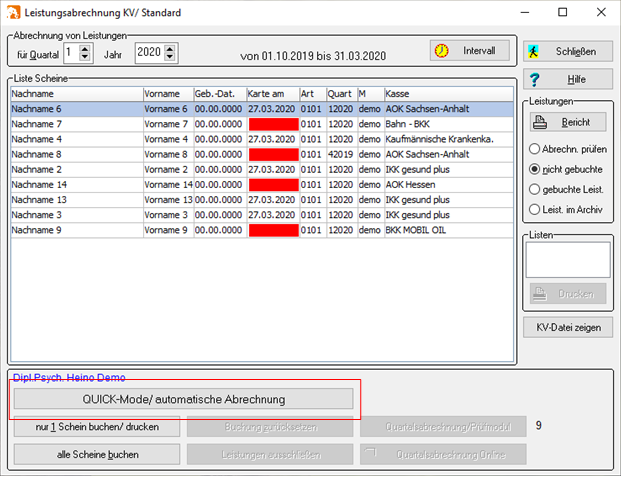Select row Nachname 3

(262, 215)
